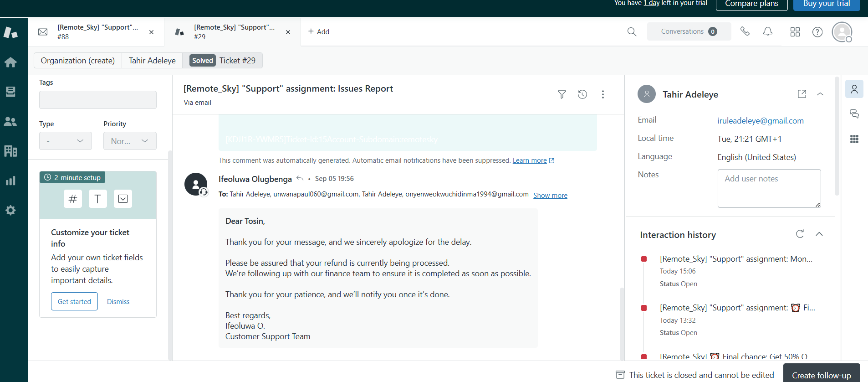This screenshot has width=868, height=382.
Task: Click Get started button
Action: click(x=74, y=301)
